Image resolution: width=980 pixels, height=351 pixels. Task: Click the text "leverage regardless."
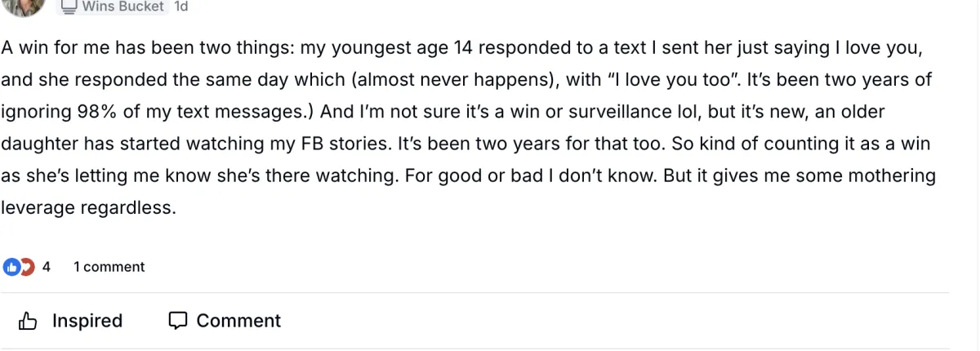click(x=88, y=207)
